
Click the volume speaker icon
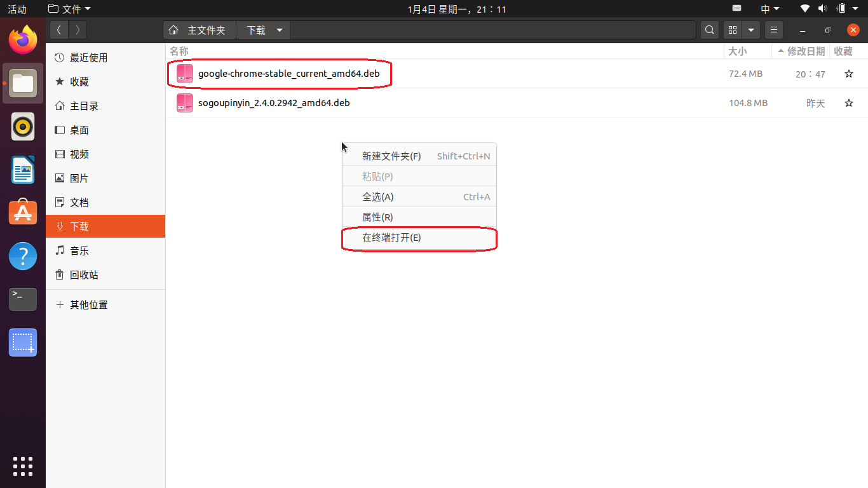[823, 9]
